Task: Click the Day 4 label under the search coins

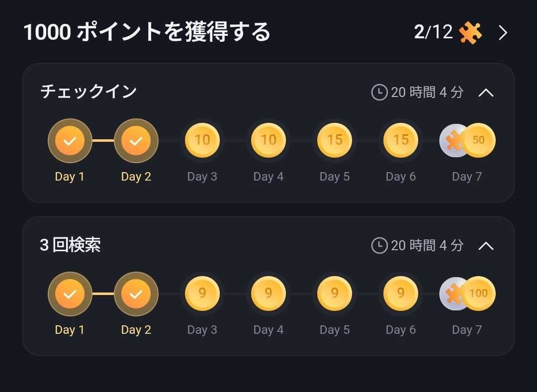Action: (x=268, y=329)
